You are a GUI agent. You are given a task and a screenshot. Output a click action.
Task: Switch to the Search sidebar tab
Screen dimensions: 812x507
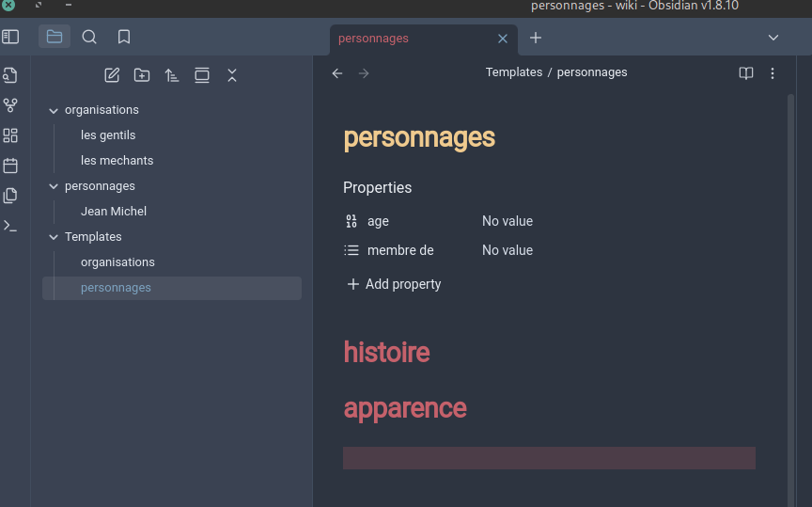89,38
